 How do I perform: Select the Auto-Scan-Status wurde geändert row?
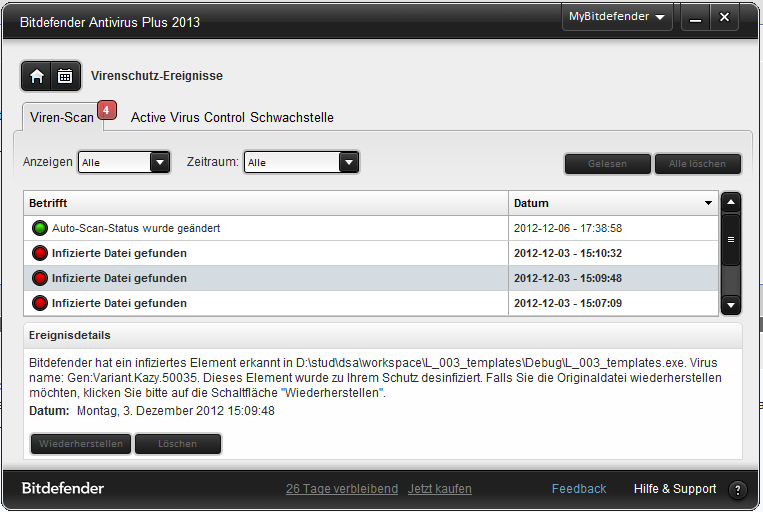point(371,228)
